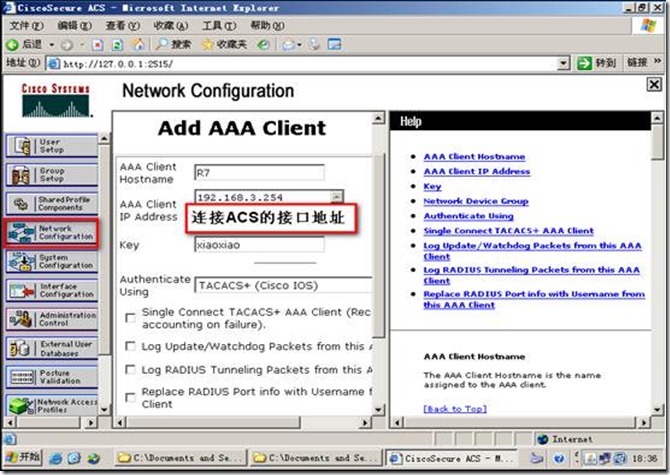Enable Replace RADIUS Port info checkbox

(x=130, y=397)
